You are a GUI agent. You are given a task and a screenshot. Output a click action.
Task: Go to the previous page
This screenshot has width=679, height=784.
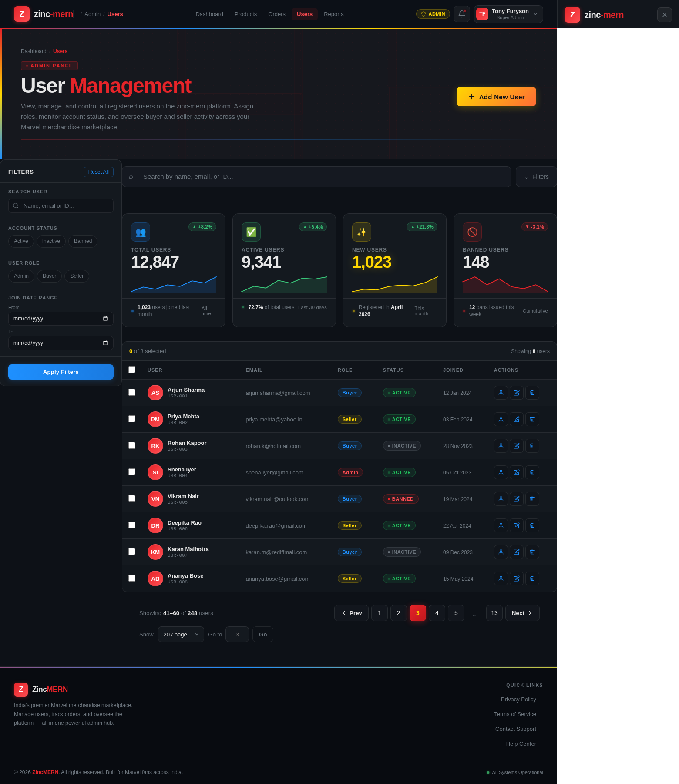point(351,613)
